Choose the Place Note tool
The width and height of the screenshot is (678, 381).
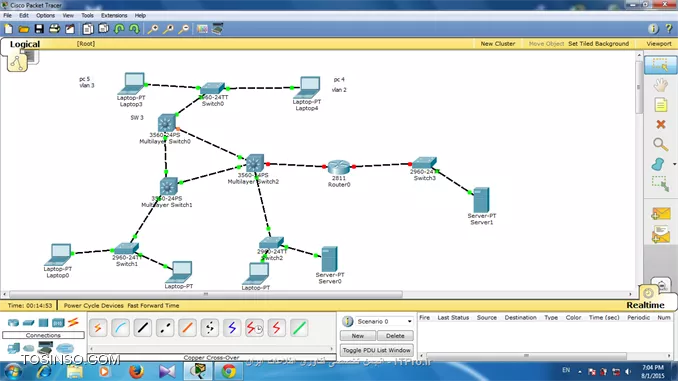(x=660, y=105)
